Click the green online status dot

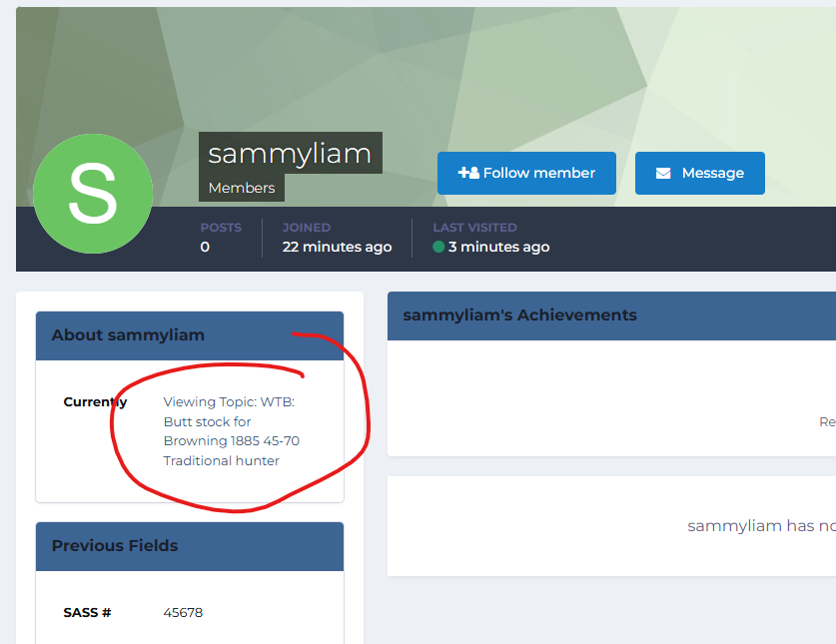tap(438, 248)
